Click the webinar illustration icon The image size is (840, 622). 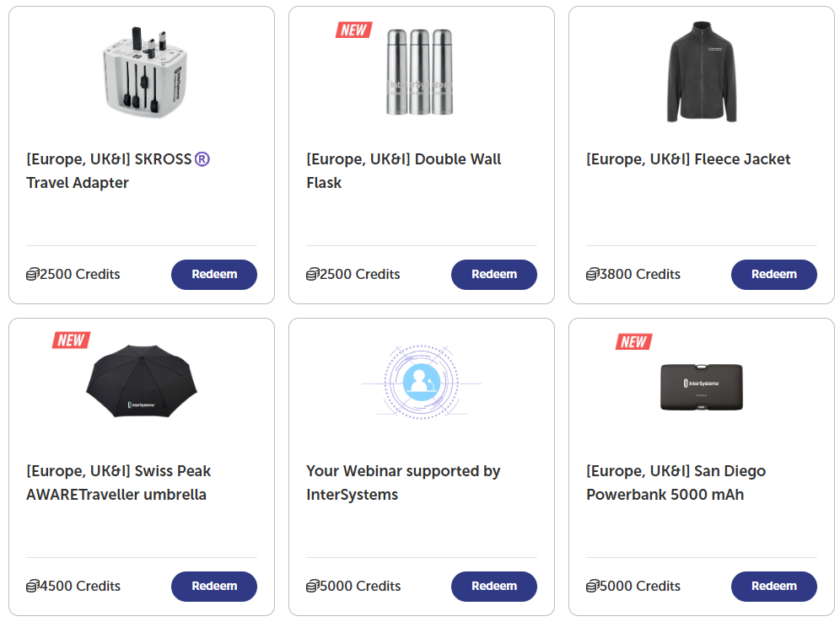421,383
